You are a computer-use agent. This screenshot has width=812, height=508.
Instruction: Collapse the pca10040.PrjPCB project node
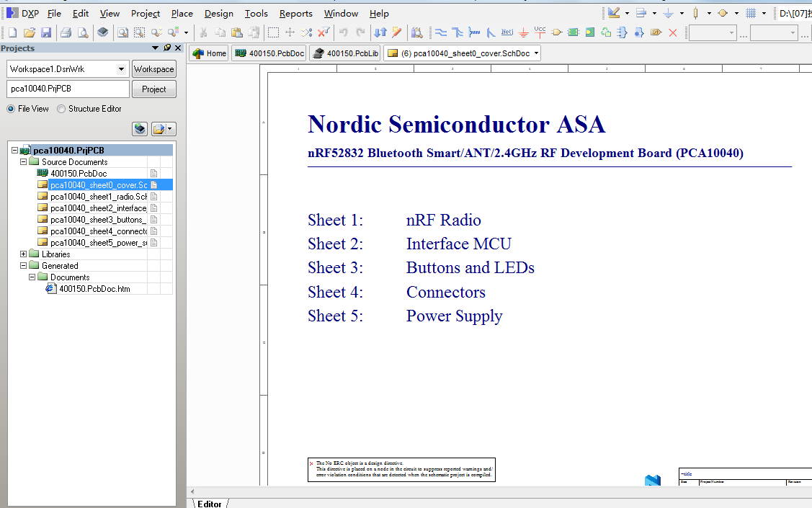(x=14, y=150)
